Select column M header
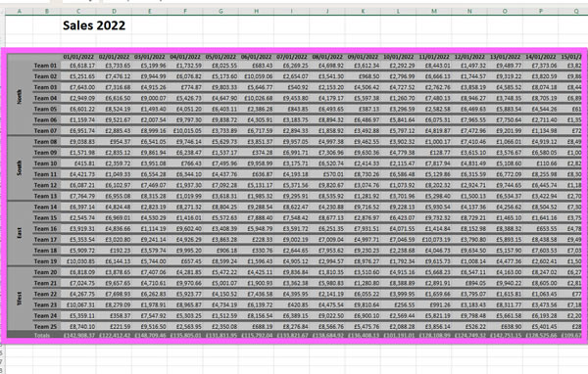588x374 pixels. pyautogui.click(x=434, y=11)
